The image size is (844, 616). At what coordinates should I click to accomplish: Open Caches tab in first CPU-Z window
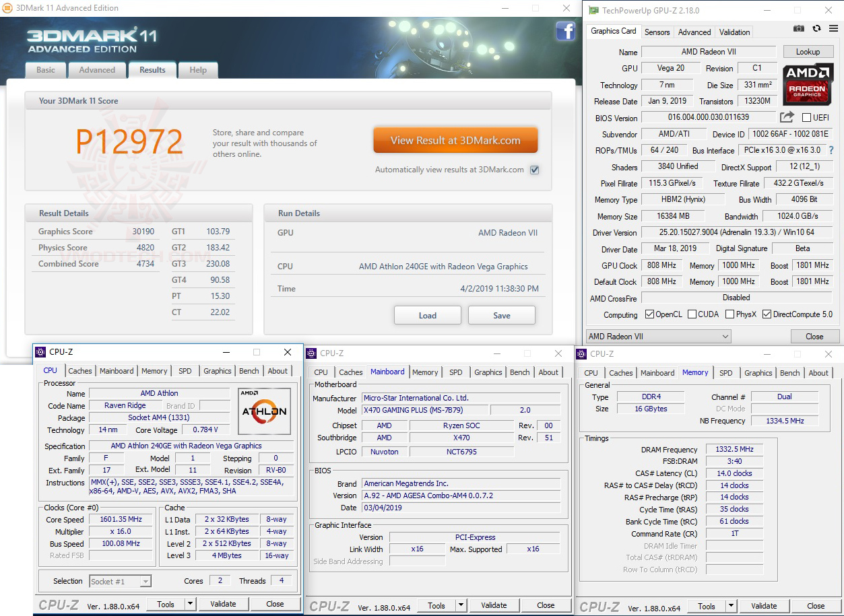[x=80, y=371]
